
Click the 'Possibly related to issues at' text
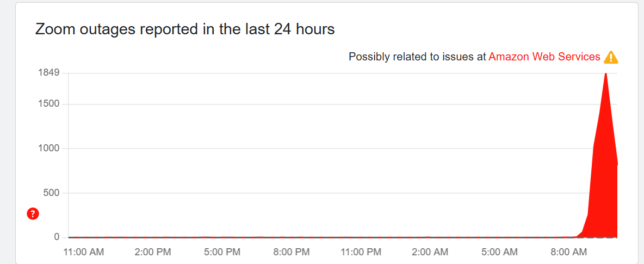(417, 57)
